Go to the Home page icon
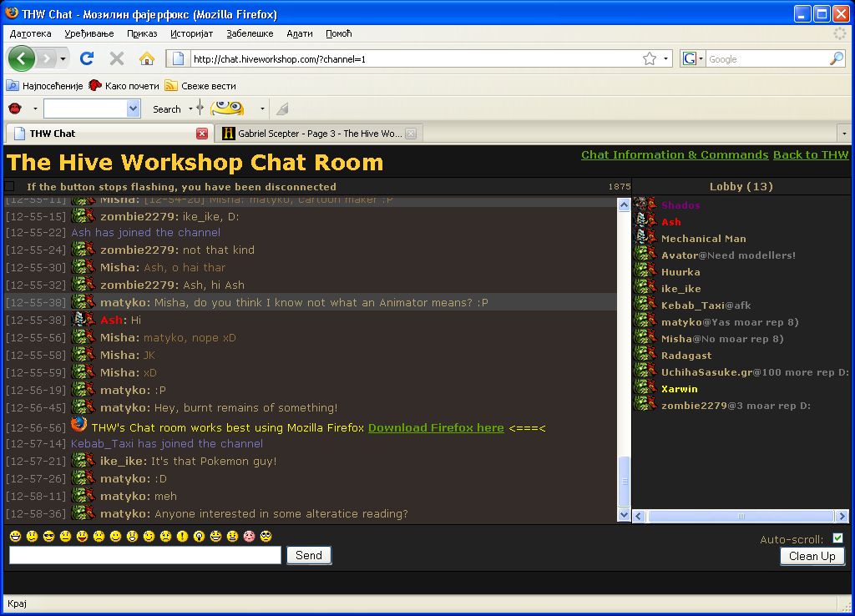This screenshot has width=855, height=616. tap(147, 58)
